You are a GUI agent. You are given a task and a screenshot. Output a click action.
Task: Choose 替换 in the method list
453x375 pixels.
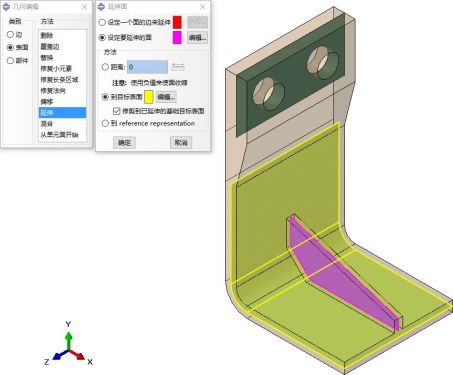coord(62,57)
